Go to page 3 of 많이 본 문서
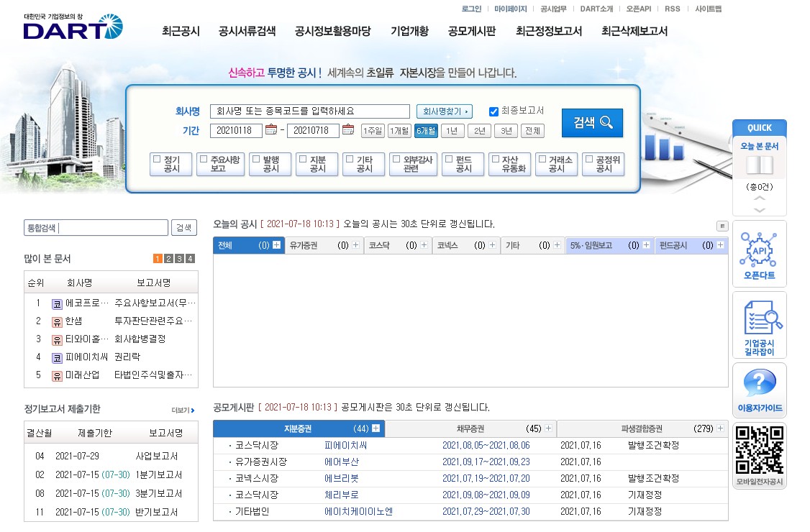The height and width of the screenshot is (532, 810). [179, 259]
